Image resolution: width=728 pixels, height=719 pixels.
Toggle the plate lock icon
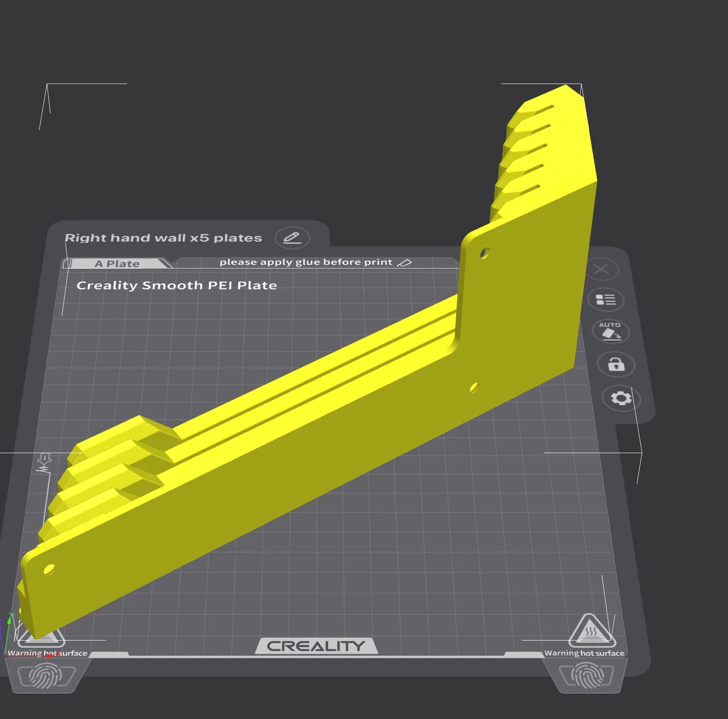tap(616, 364)
